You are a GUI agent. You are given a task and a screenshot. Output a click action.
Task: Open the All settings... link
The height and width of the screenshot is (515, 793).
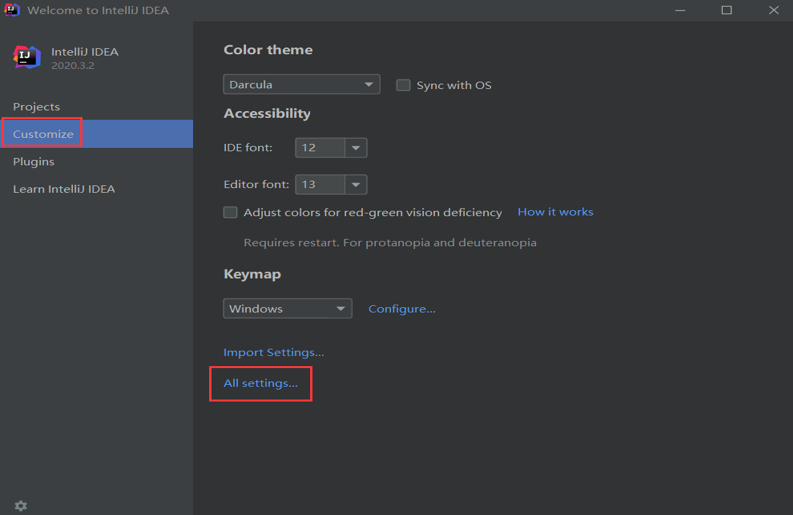pyautogui.click(x=261, y=383)
